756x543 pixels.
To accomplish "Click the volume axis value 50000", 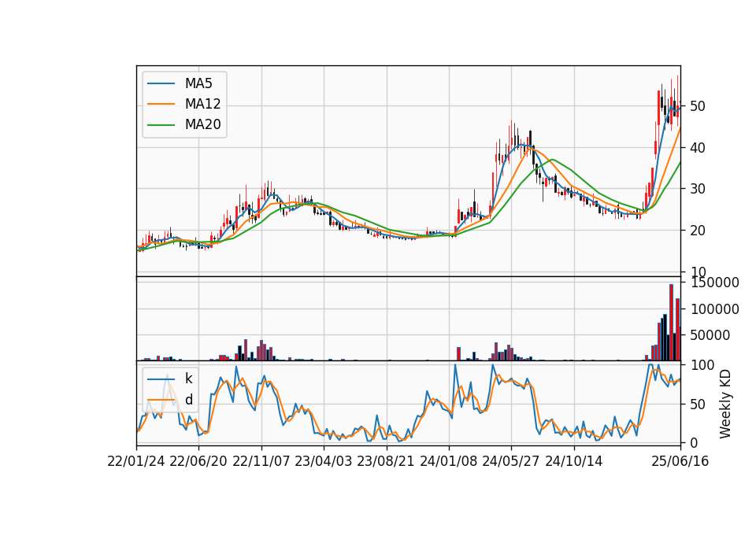I will [x=710, y=335].
